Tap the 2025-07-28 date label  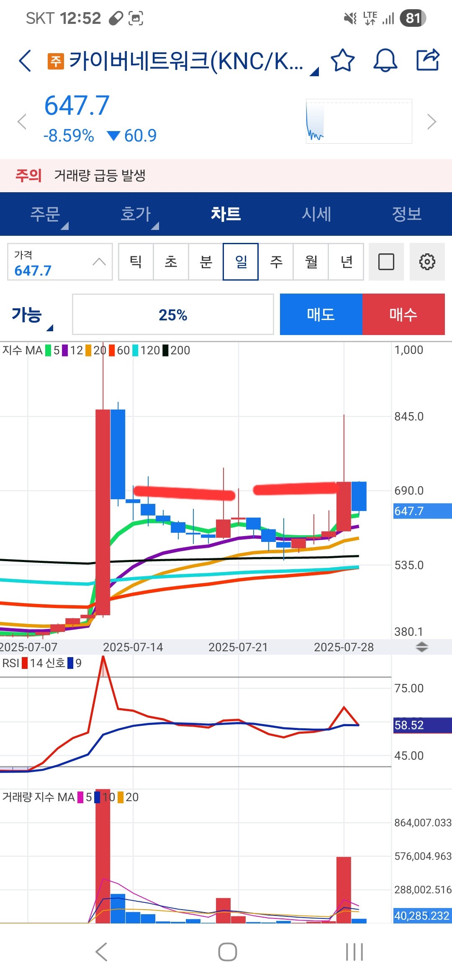(x=344, y=647)
